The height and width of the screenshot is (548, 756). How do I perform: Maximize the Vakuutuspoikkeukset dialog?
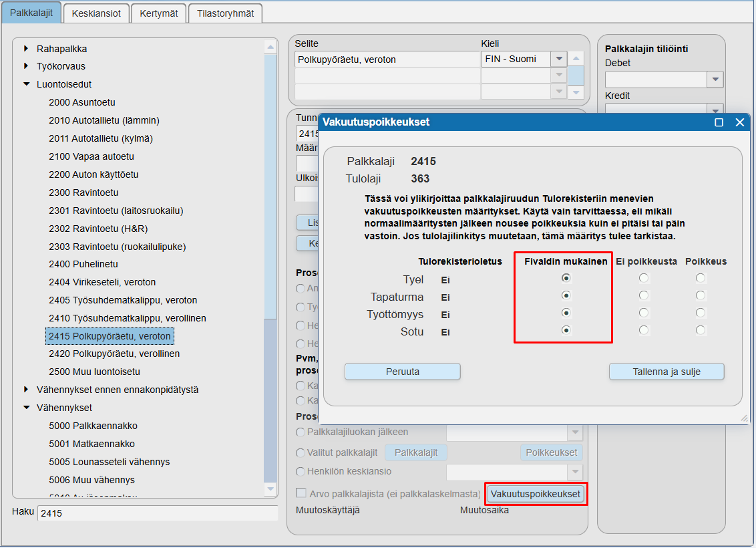coord(719,122)
